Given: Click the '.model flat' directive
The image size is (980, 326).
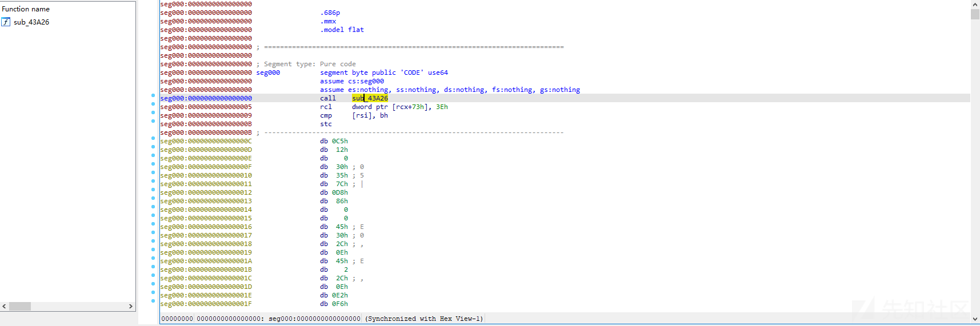Looking at the screenshot, I should pyautogui.click(x=342, y=30).
